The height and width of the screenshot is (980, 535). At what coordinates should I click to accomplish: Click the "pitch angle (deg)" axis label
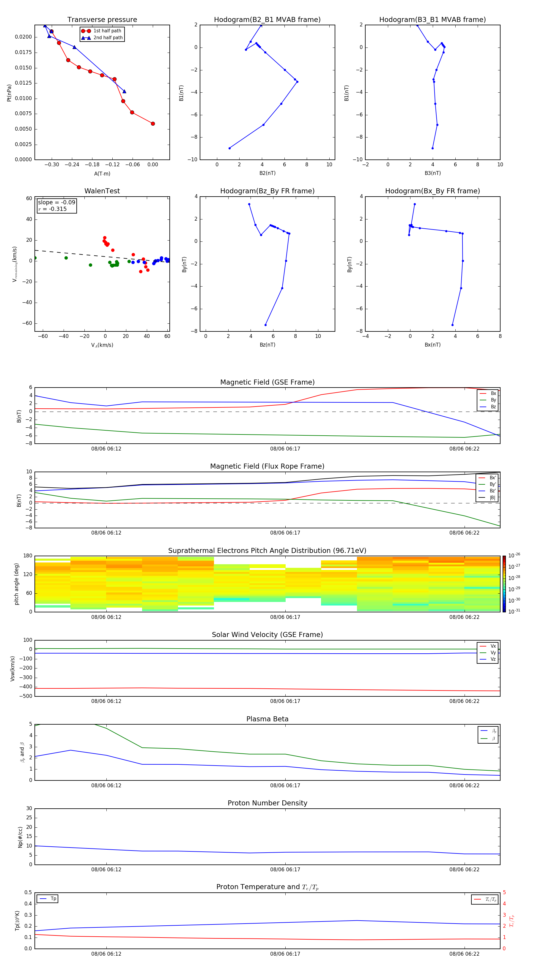(16, 584)
